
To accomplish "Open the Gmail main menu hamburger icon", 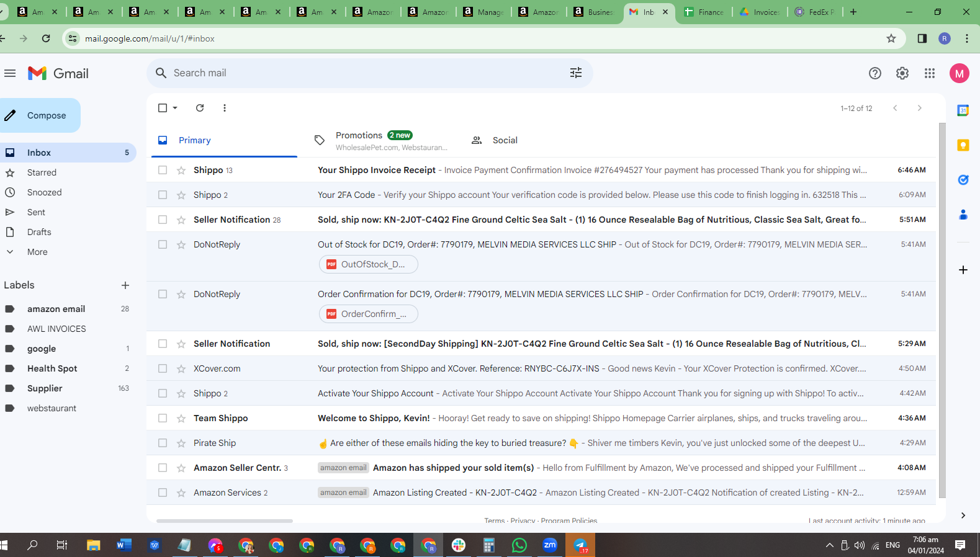I will (x=10, y=73).
